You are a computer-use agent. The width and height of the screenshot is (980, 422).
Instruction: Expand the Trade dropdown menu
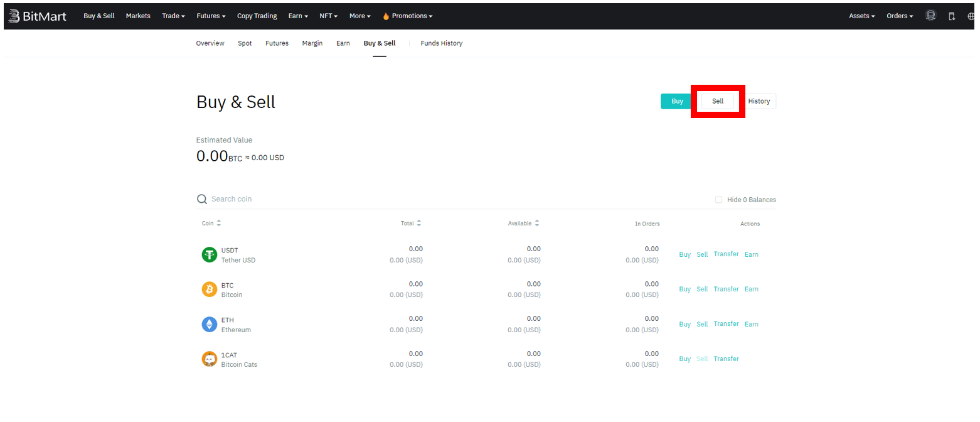click(x=173, y=16)
